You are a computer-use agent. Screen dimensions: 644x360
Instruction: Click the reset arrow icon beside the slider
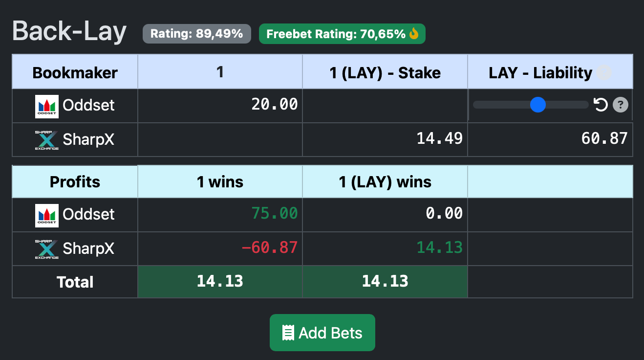click(x=601, y=105)
